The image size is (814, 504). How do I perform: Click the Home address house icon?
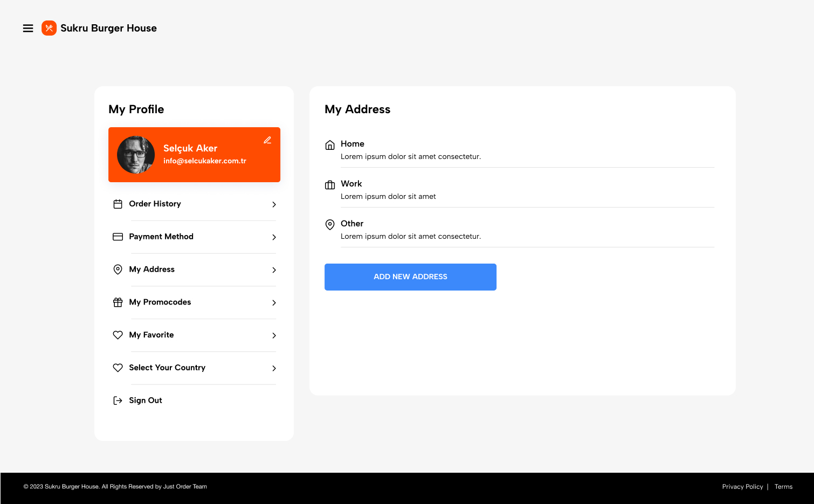[x=330, y=145]
